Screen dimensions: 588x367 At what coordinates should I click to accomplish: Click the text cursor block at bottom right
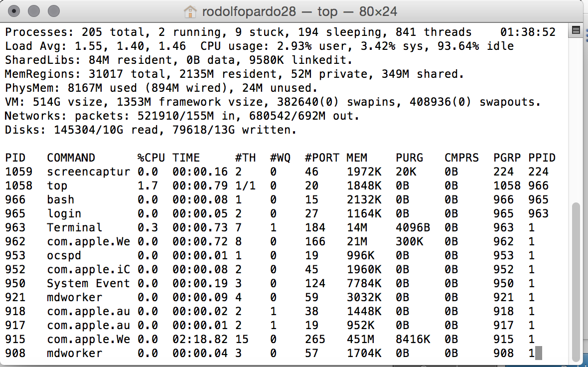[538, 354]
